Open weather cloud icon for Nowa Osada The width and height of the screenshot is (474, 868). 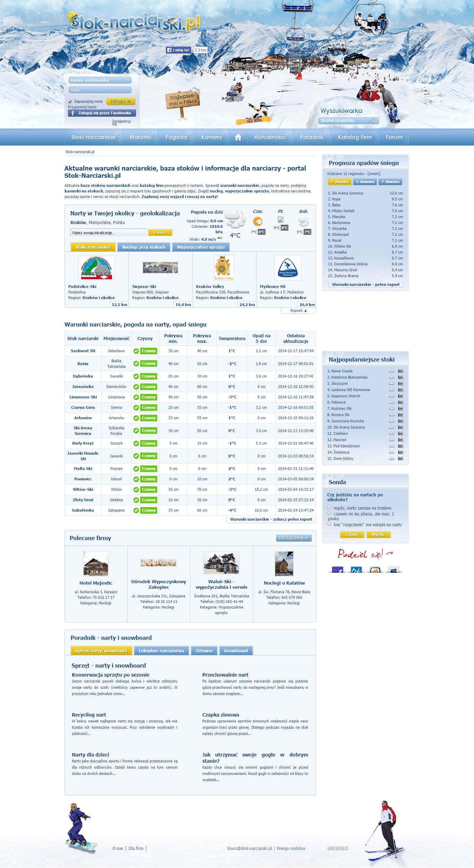click(391, 371)
